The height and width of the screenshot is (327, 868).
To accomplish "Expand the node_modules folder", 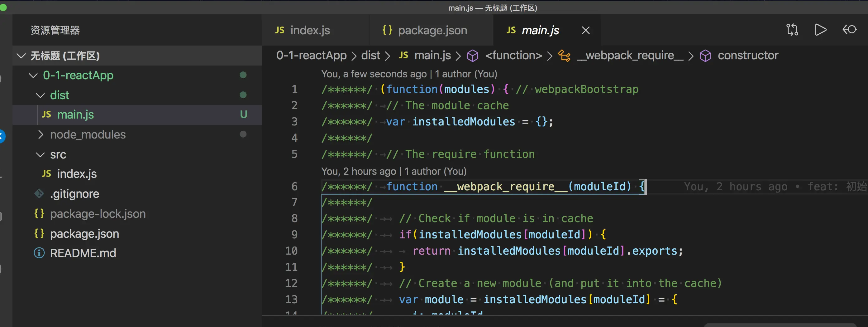I will pos(41,135).
